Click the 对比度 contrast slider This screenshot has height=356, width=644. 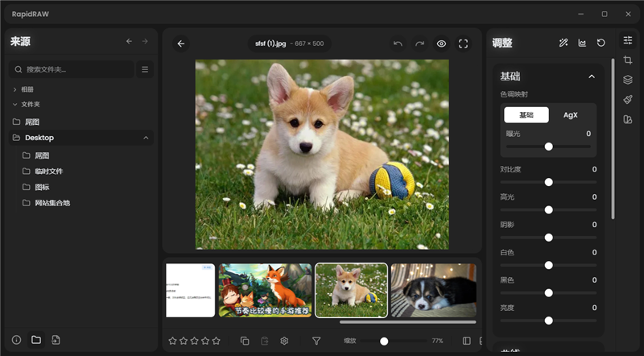[548, 182]
